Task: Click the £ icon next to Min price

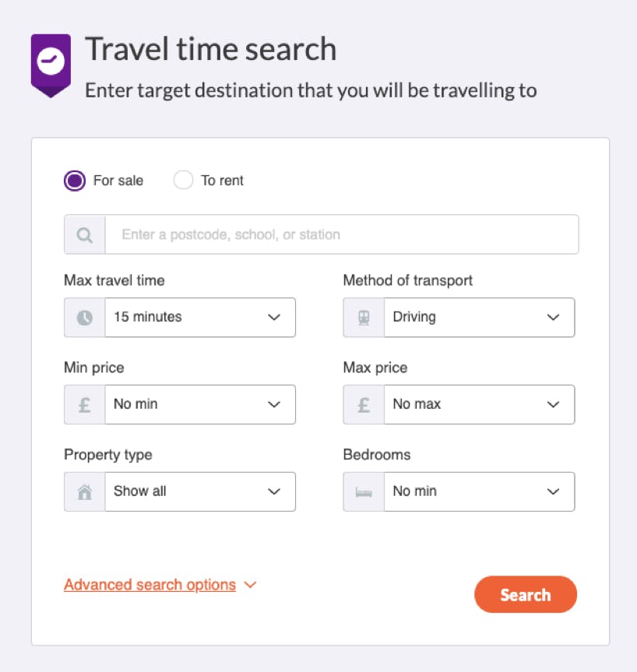Action: [x=84, y=404]
